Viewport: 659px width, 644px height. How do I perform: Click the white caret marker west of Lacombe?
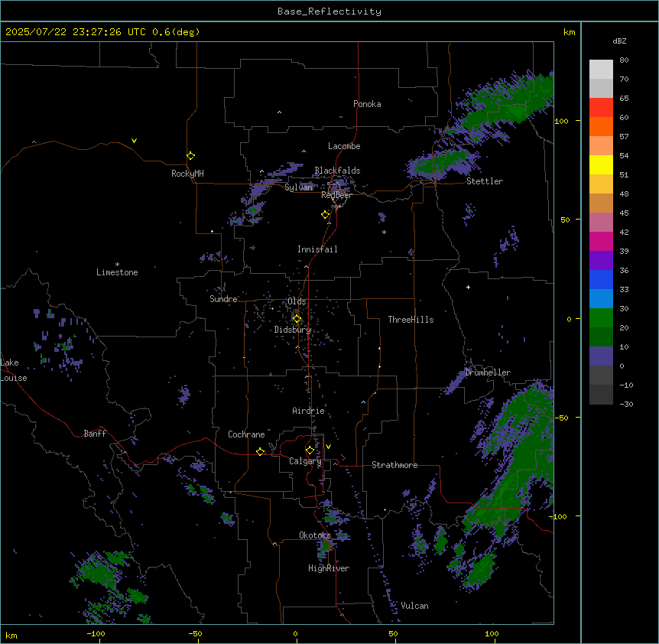[304, 151]
